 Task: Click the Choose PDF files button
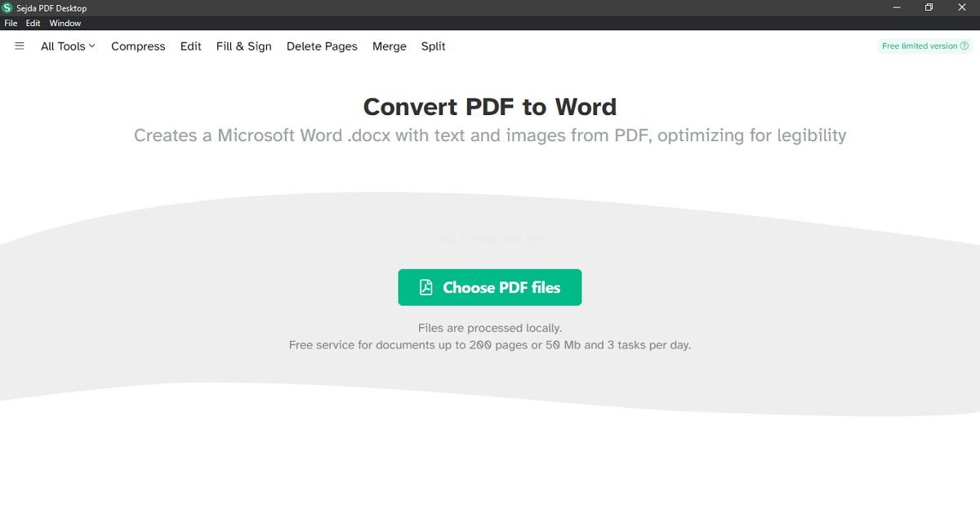[490, 287]
